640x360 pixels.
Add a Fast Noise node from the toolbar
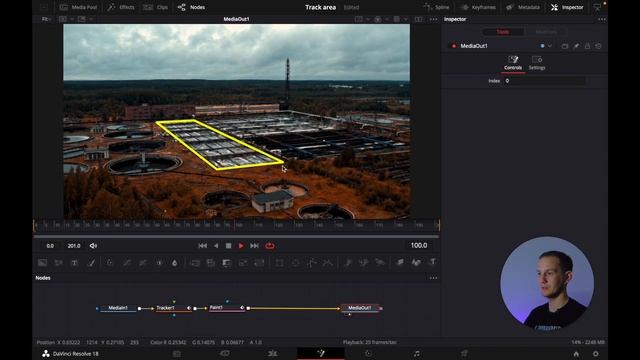click(x=58, y=262)
